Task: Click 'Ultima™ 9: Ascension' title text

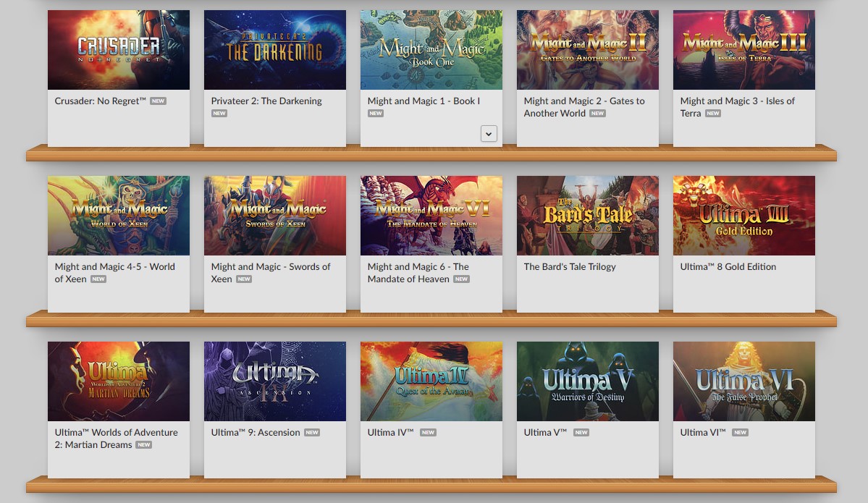Action: 256,432
